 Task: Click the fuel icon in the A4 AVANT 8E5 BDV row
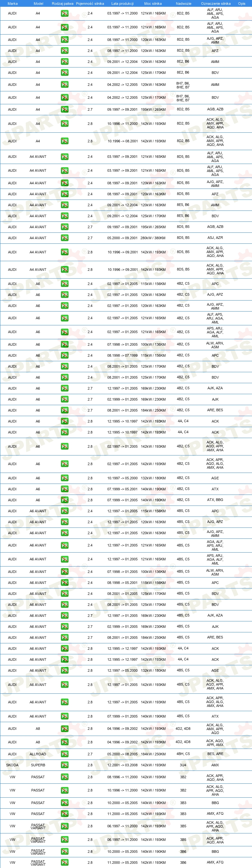64,216
